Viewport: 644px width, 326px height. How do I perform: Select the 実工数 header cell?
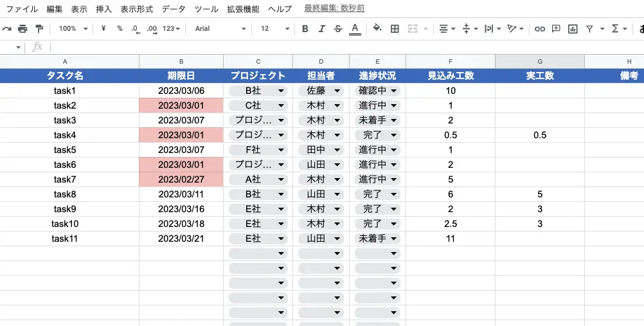pos(540,76)
